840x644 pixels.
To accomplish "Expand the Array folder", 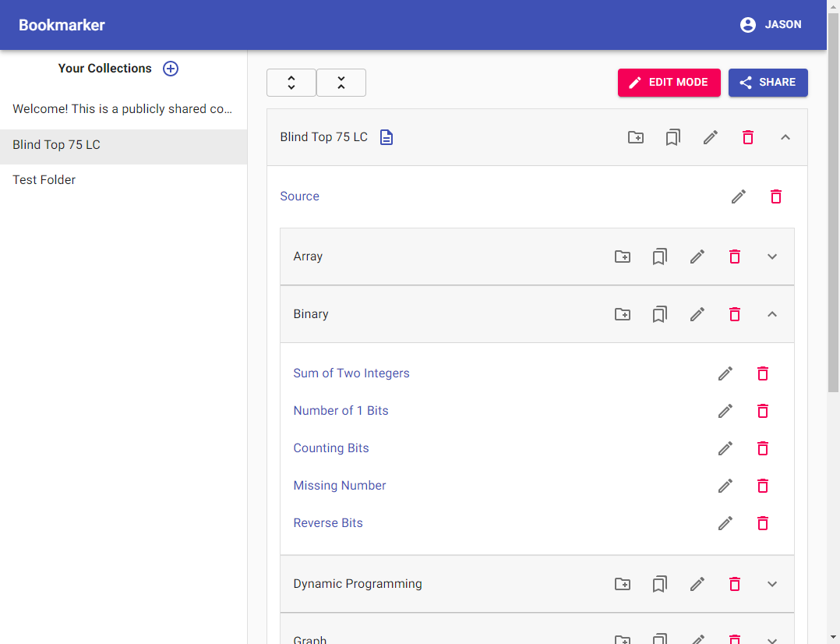I will 772,257.
